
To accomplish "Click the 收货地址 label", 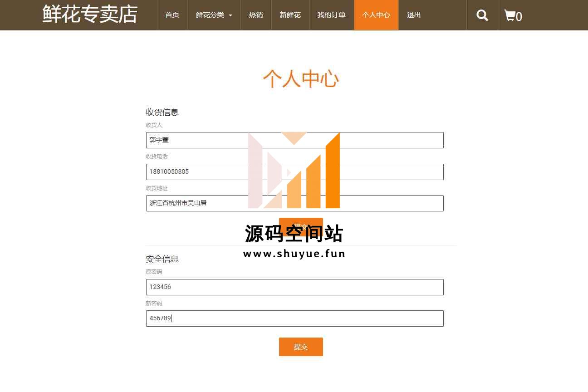I will (x=157, y=188).
